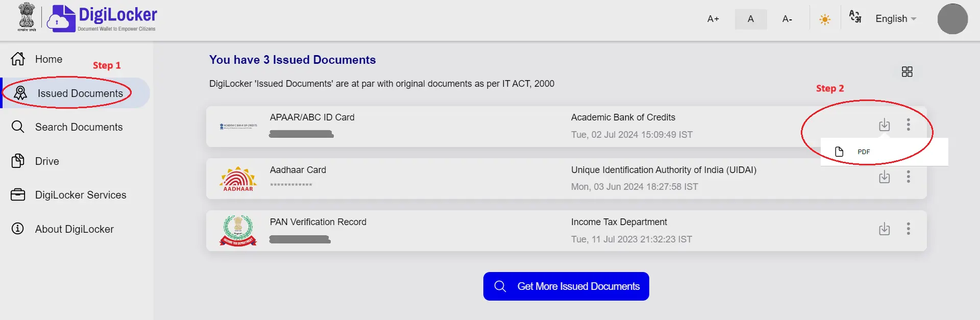Click the Drive files icon
Viewport: 980px width, 320px height.
(18, 161)
